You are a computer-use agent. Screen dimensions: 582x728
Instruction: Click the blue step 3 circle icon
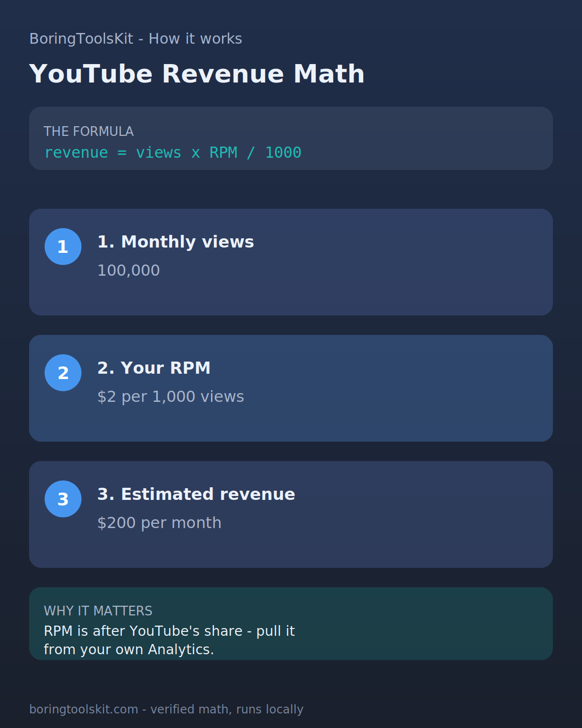point(63,499)
